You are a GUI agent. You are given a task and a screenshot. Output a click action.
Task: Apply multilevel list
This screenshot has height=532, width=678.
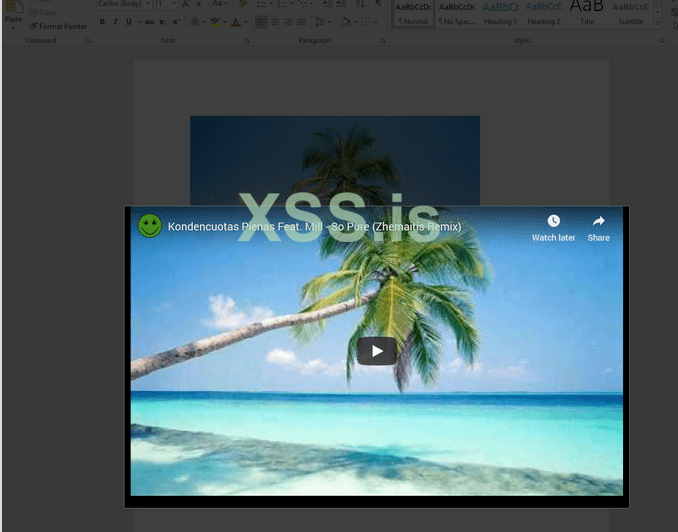coord(303,4)
